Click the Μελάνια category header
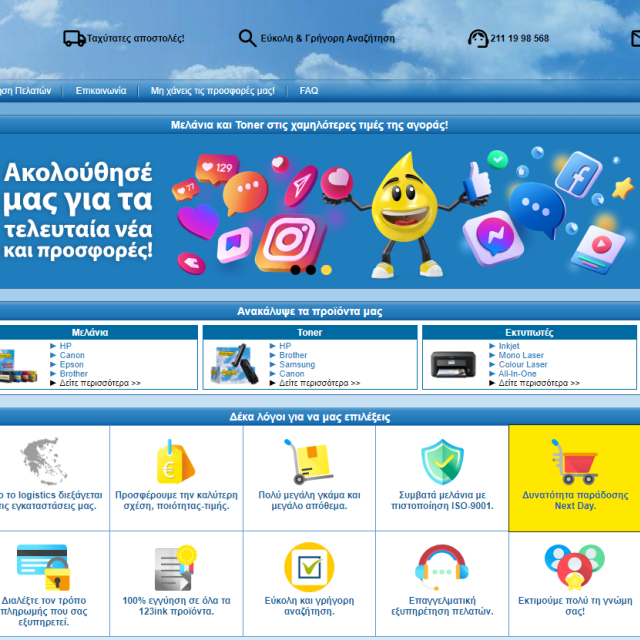Image resolution: width=640 pixels, height=640 pixels. click(90, 332)
